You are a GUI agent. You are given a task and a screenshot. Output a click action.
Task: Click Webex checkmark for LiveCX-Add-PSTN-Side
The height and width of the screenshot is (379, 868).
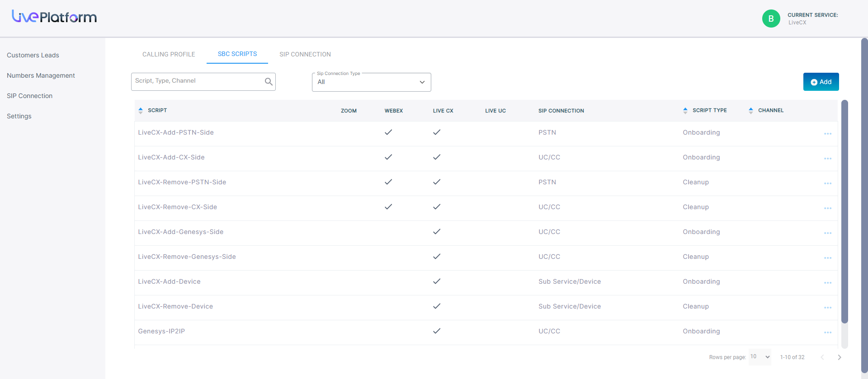tap(388, 132)
